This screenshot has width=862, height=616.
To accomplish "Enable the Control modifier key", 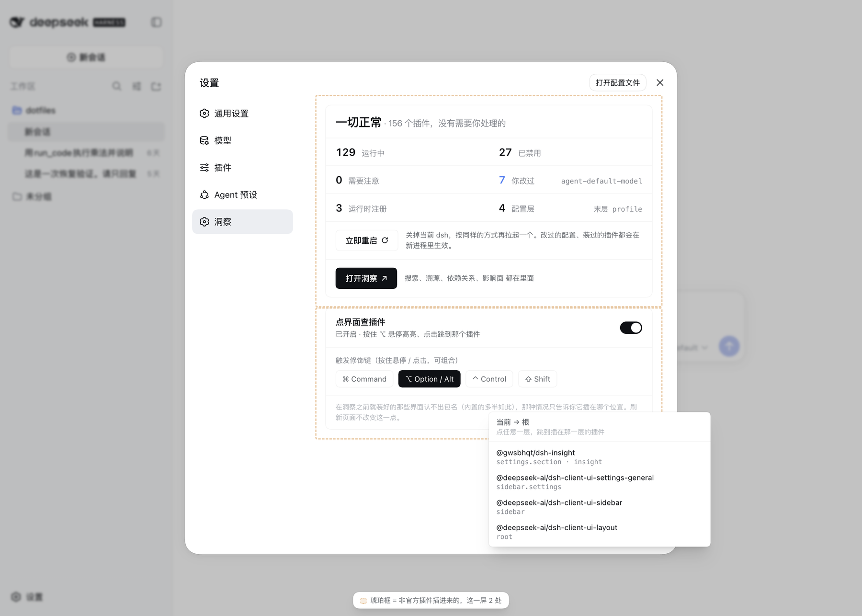I will point(489,379).
